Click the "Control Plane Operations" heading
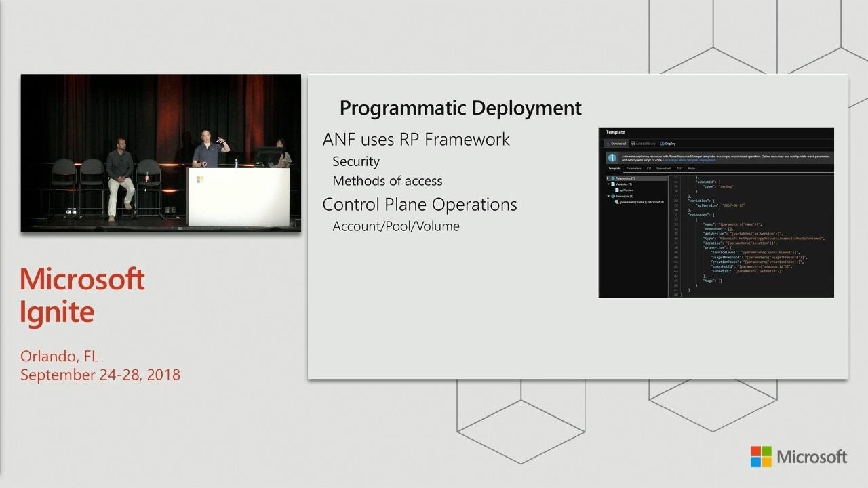868x488 pixels. coord(420,205)
